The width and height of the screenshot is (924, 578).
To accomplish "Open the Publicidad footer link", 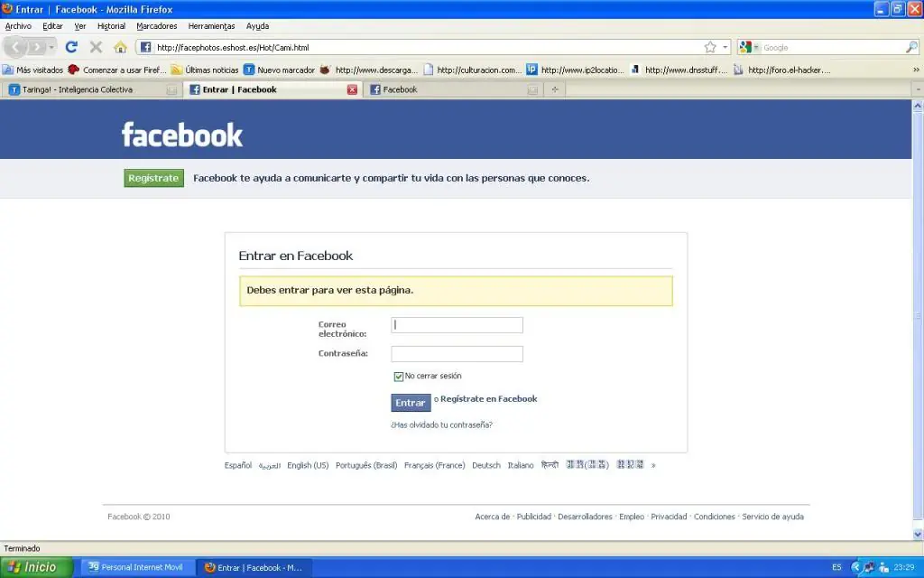I will click(534, 517).
